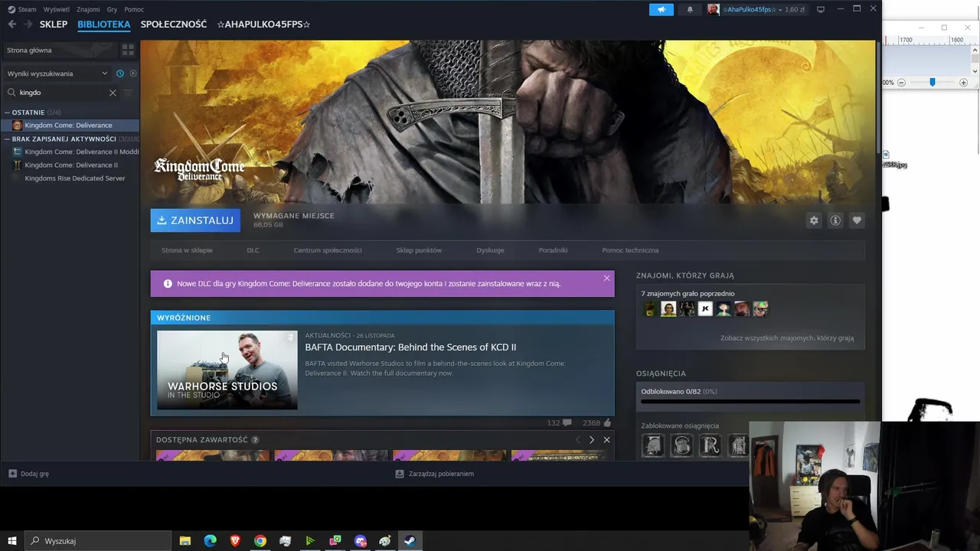Viewport: 980px width, 551px height.
Task: Open Centrum społeczności link
Action: [x=328, y=250]
